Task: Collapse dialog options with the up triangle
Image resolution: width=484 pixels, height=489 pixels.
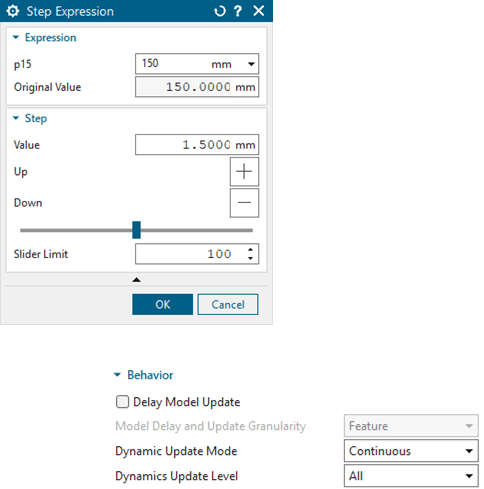Action: coord(136,280)
